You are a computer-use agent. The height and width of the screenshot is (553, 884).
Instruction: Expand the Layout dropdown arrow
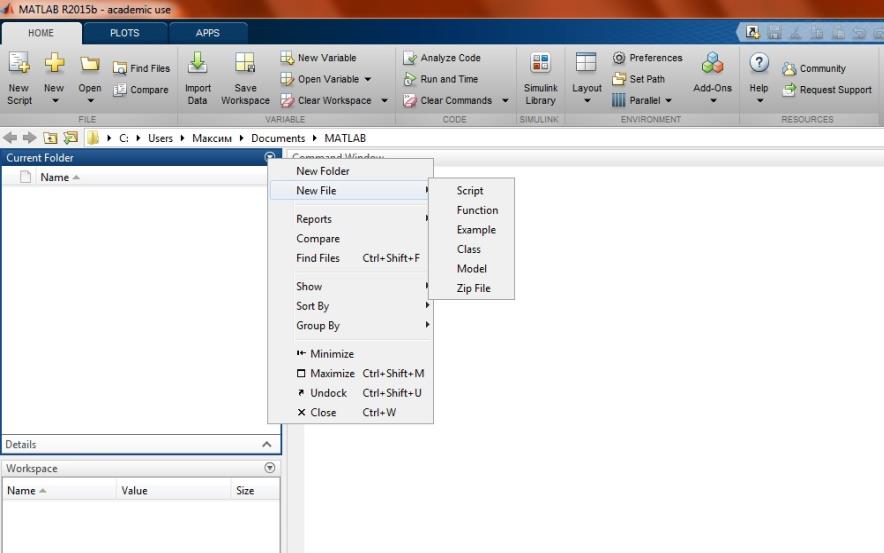[x=587, y=101]
